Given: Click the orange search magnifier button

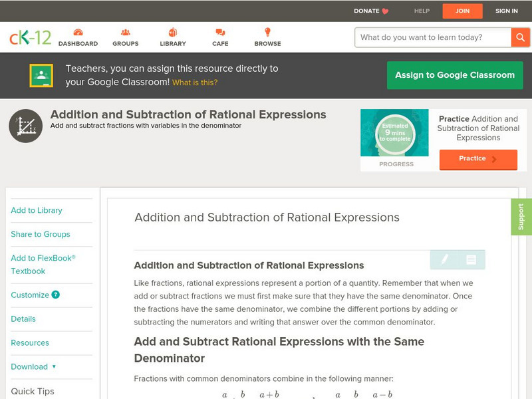Looking at the screenshot, I should coord(520,37).
